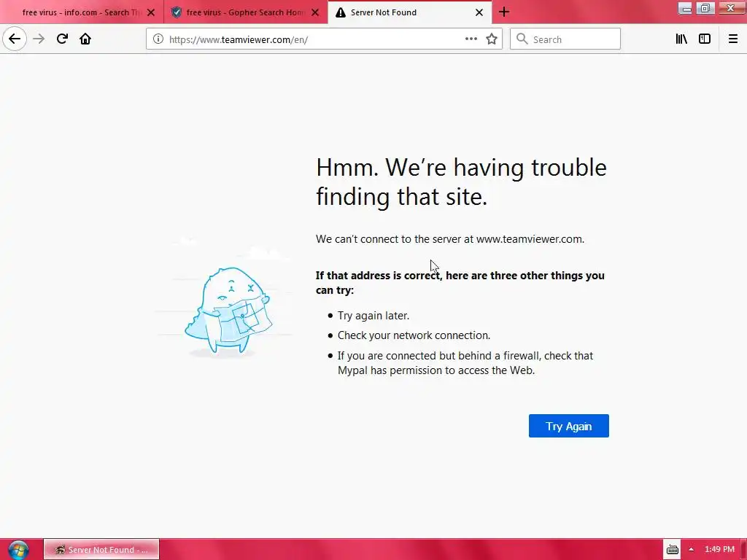
Task: Click 'Try again later.' bullet text
Action: [x=373, y=316]
